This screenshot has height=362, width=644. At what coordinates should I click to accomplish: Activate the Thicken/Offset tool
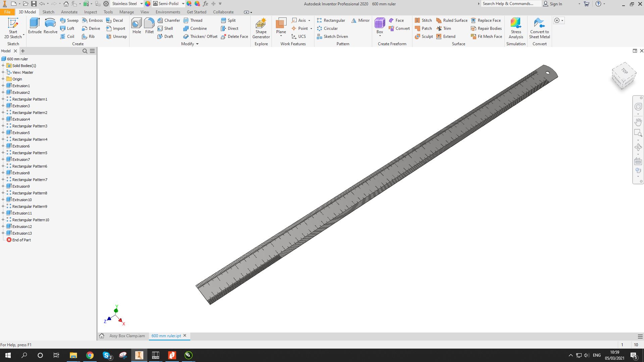click(x=200, y=37)
